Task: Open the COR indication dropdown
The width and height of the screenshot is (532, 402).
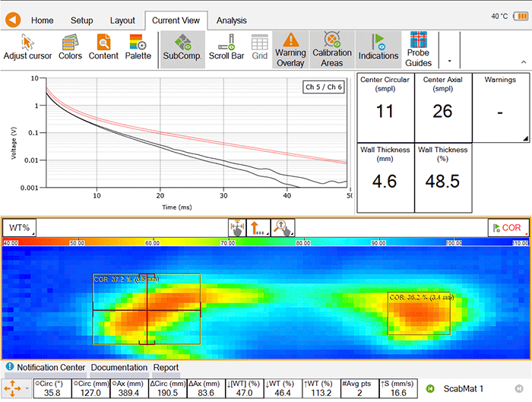Action: click(x=507, y=227)
